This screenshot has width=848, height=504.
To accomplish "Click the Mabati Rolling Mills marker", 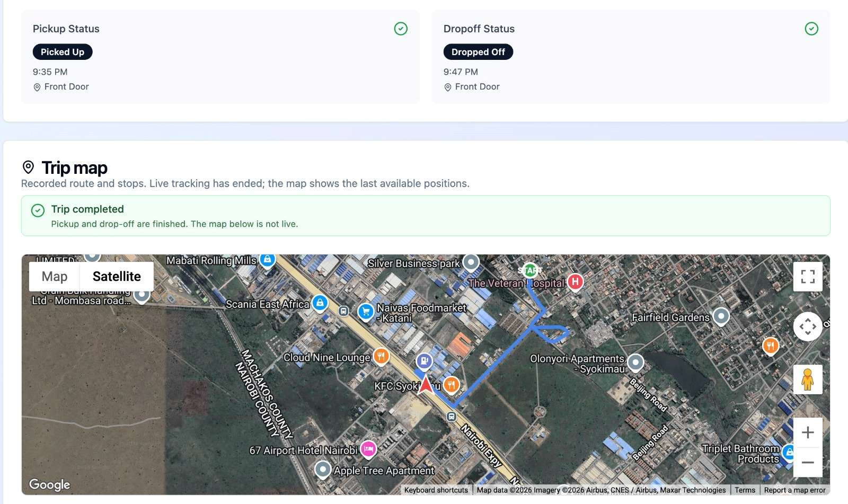I will coord(268,260).
